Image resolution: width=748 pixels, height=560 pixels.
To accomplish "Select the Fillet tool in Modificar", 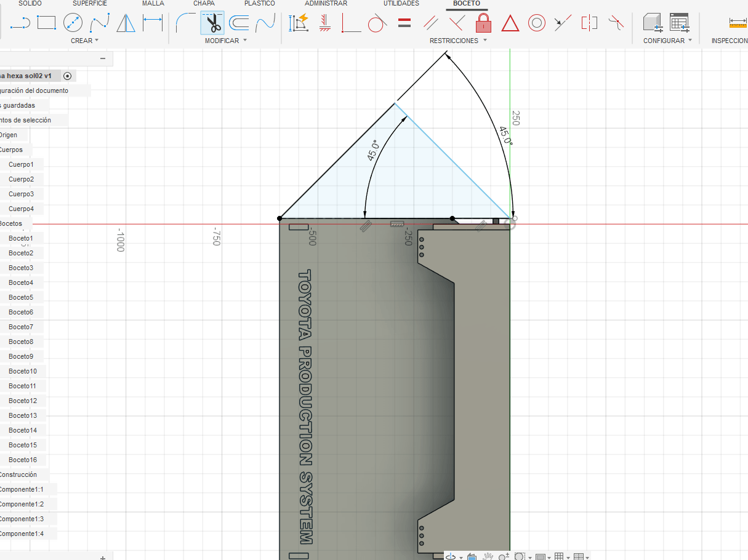I will (186, 24).
